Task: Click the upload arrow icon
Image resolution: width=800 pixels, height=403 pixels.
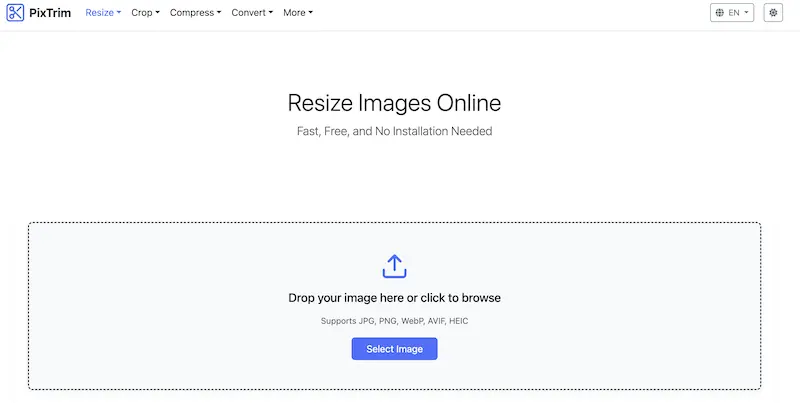Action: 394,266
